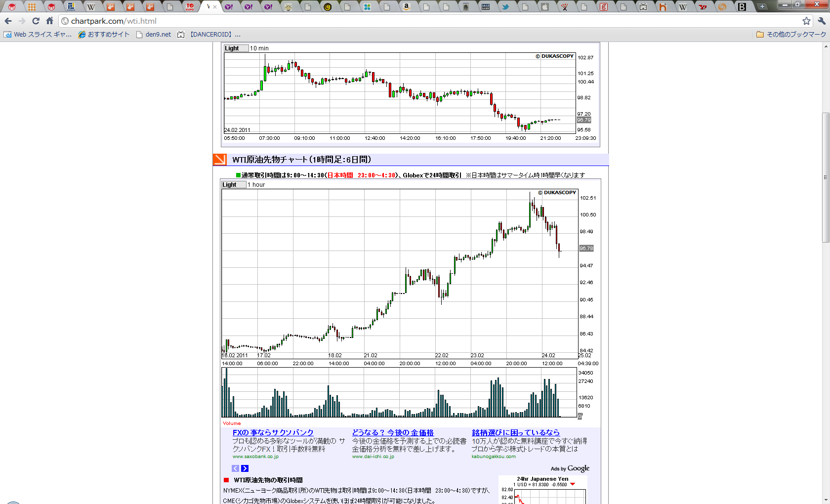Screen dimensions: 830x504
Task: Click the WTI原油先物チャート（1時間足:6日間） heading
Action: pos(301,160)
